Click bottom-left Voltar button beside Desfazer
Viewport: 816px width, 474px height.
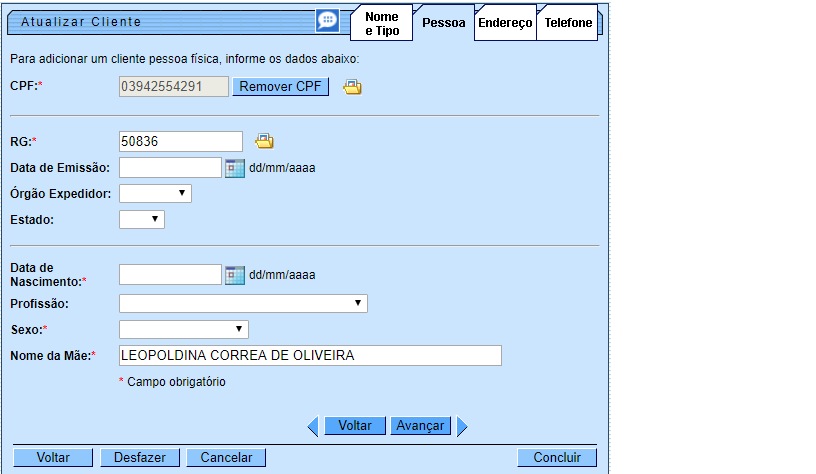[53, 457]
